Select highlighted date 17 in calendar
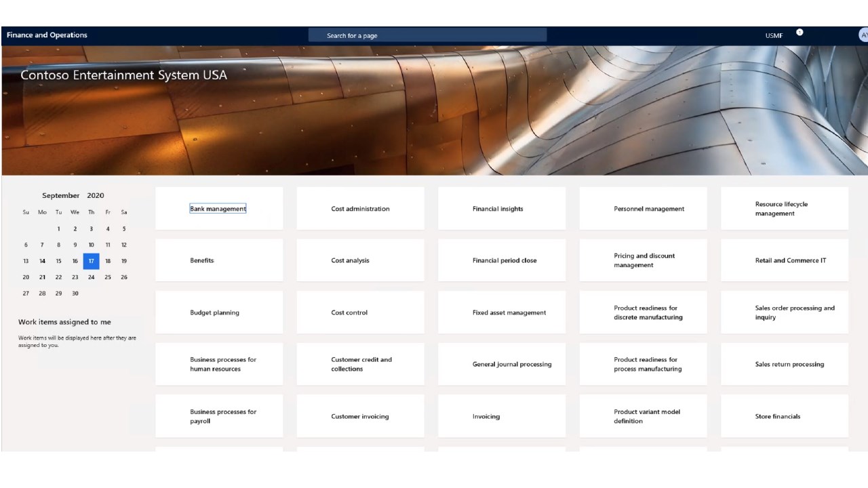Image resolution: width=868 pixels, height=488 pixels. pyautogui.click(x=92, y=261)
